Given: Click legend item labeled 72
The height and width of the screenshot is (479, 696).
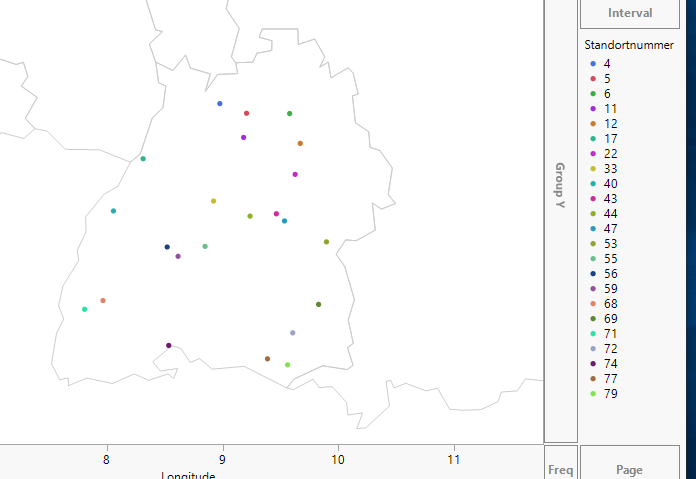Looking at the screenshot, I should coord(603,349).
